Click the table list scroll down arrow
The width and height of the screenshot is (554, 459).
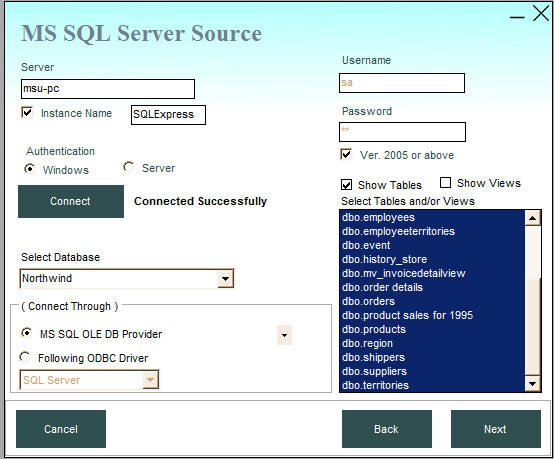pos(532,383)
